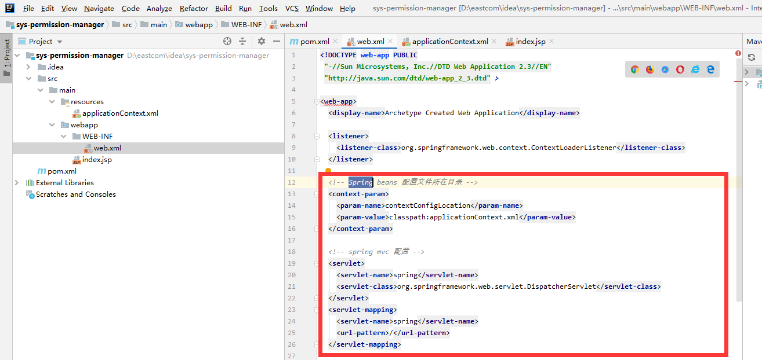Fold the servlet tag at line 19
Screen dimensions: 762x360
click(316, 263)
